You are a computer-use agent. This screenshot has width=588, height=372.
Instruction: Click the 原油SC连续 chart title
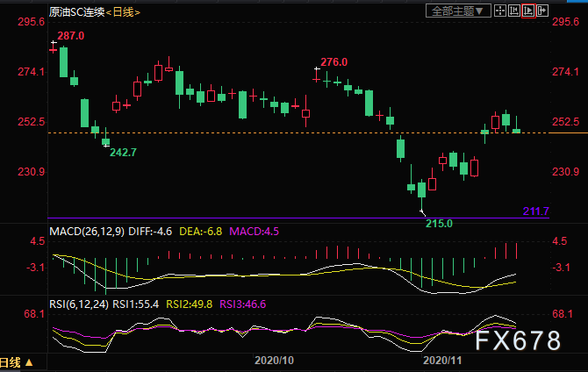(76, 12)
